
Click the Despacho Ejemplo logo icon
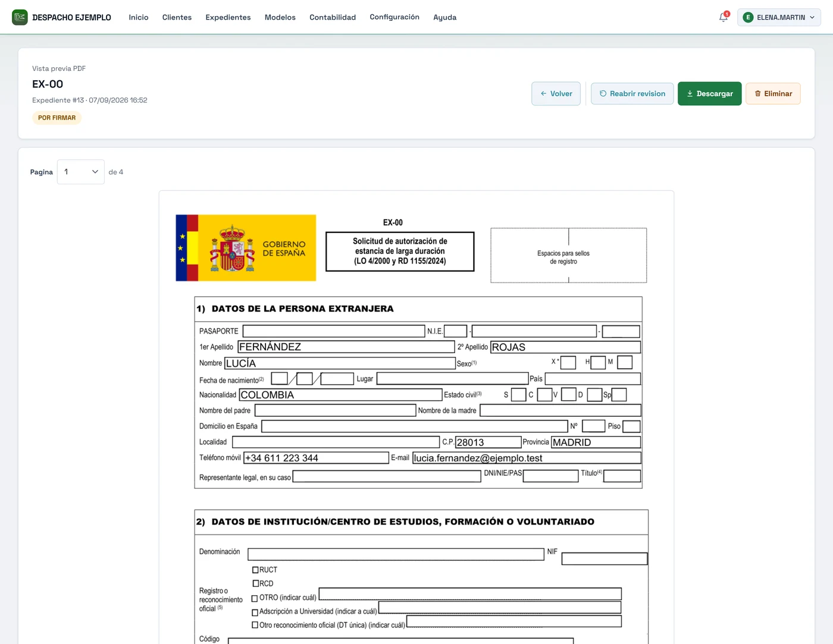20,17
